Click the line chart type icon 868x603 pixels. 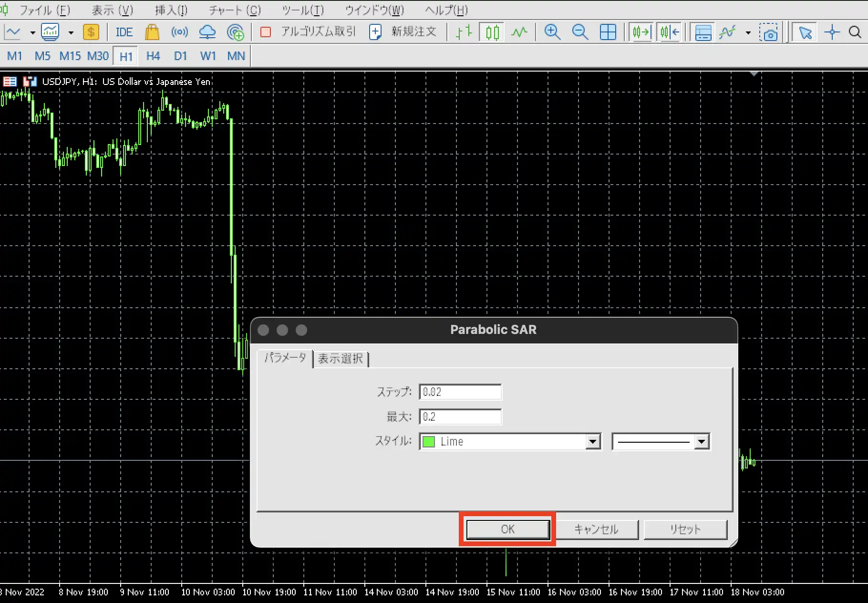click(13, 32)
